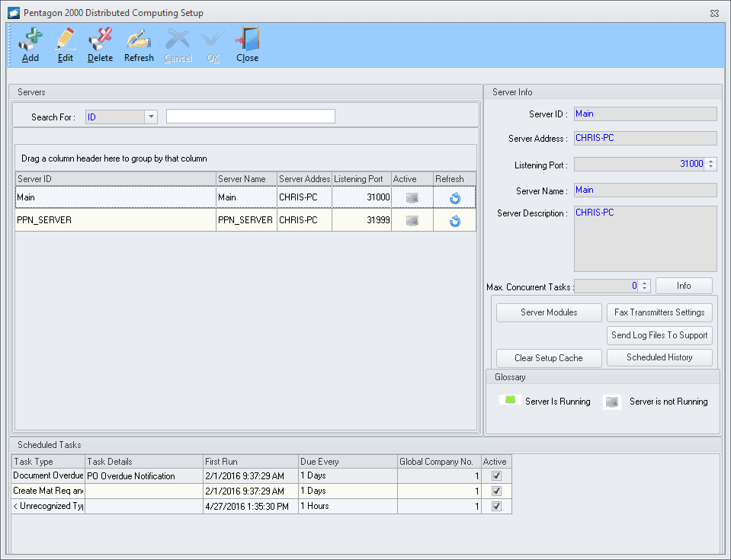The width and height of the screenshot is (731, 560).
Task: Open the Search For dropdown
Action: tap(150, 116)
